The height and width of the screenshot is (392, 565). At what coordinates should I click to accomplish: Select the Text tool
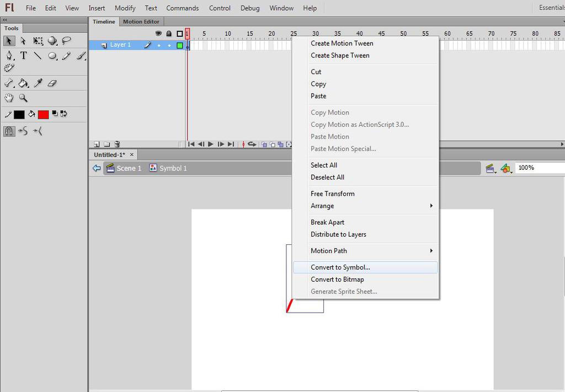coord(23,56)
